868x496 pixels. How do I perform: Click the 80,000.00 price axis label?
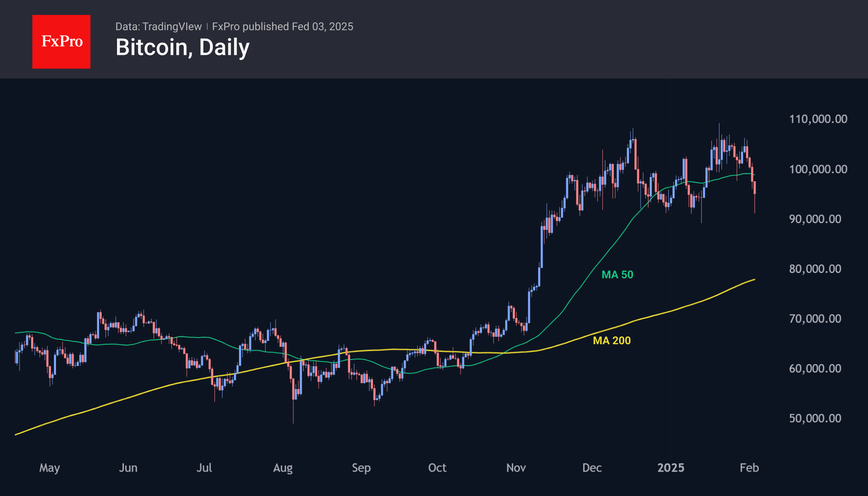815,269
